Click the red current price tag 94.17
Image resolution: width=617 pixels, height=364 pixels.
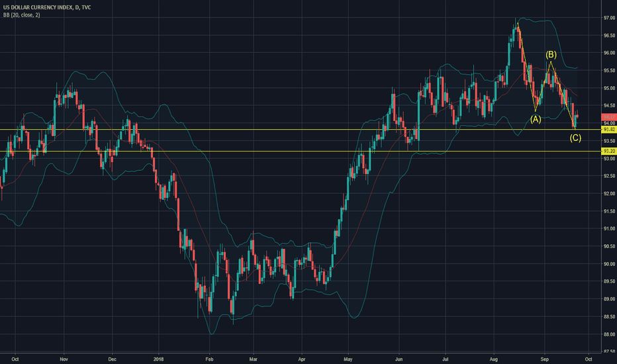click(x=609, y=117)
